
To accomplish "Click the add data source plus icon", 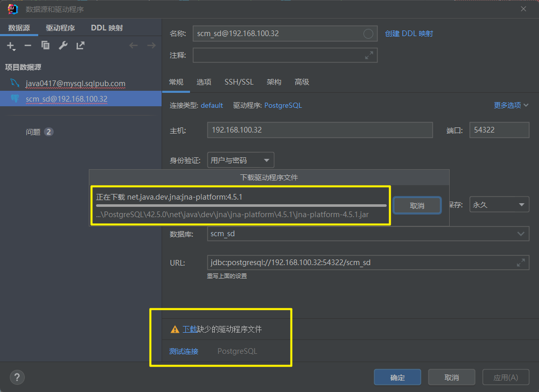I will coord(10,46).
